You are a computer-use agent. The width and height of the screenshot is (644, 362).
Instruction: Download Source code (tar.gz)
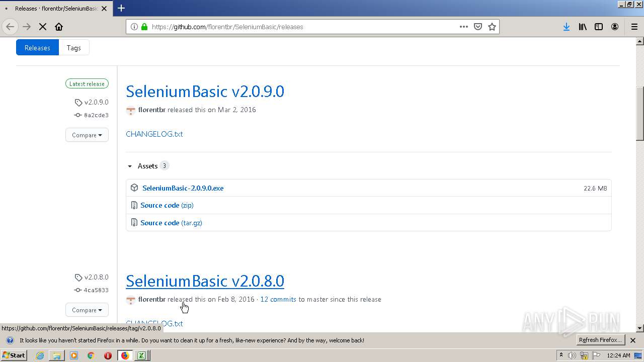[171, 223]
